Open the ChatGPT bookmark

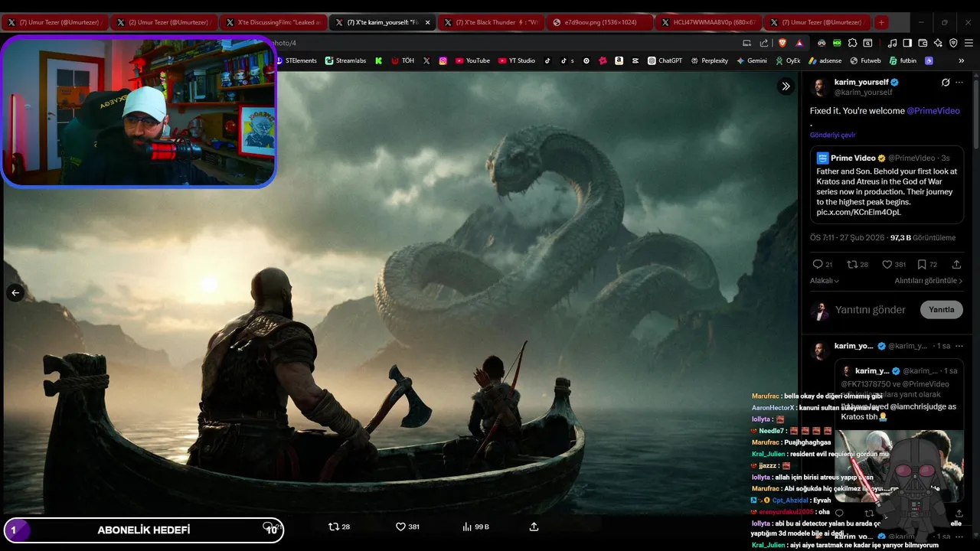(x=665, y=60)
